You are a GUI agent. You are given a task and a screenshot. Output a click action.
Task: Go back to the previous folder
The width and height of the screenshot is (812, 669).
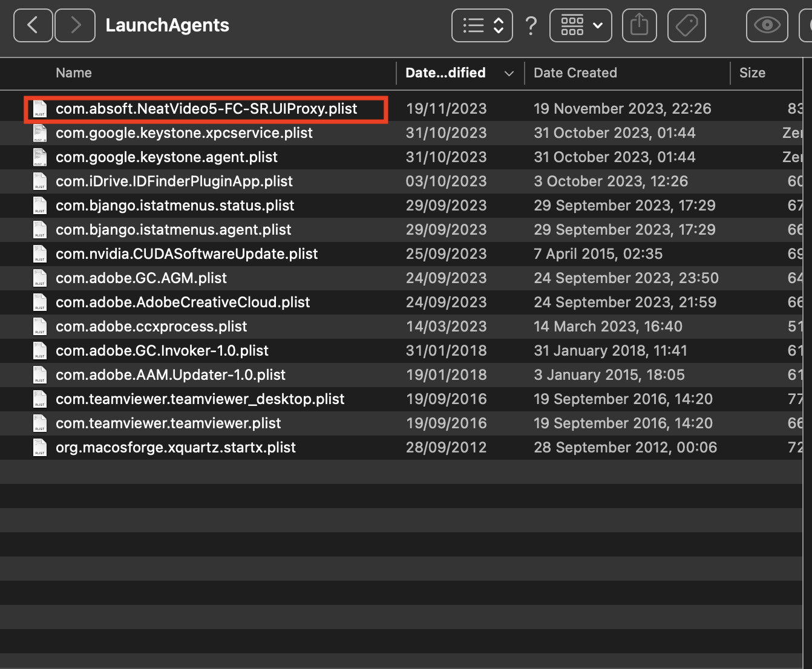33,25
